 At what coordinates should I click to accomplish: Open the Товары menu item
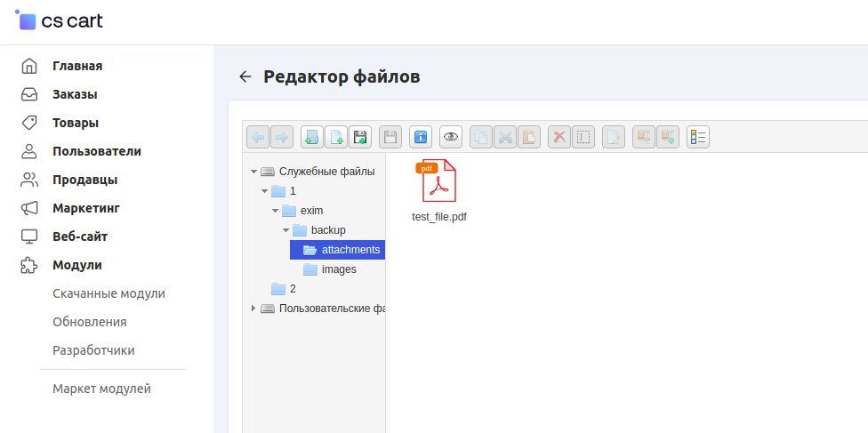[76, 123]
